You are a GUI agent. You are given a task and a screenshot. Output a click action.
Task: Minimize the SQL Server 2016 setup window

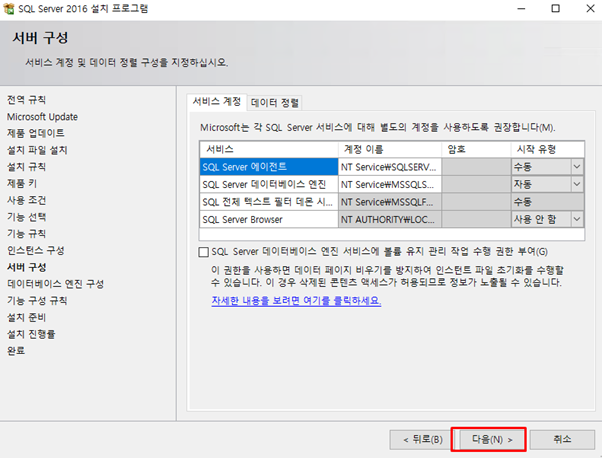[521, 8]
